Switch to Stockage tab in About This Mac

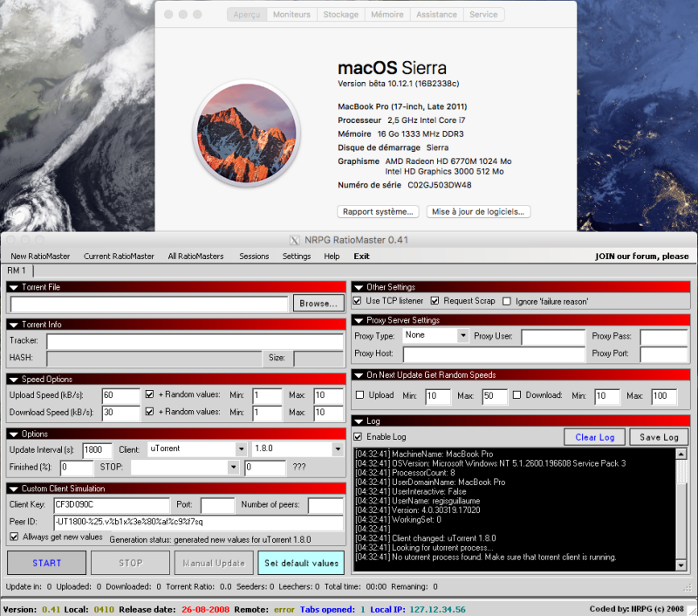pyautogui.click(x=341, y=15)
